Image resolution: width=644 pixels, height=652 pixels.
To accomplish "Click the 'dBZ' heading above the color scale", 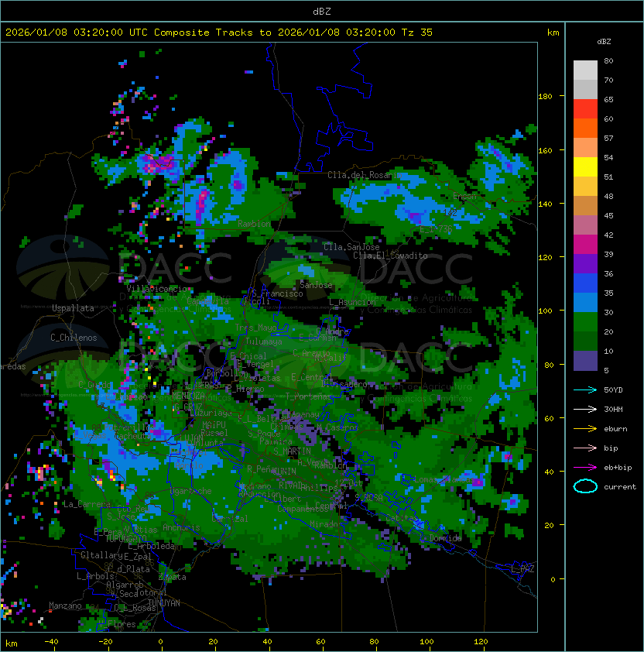I will point(604,42).
